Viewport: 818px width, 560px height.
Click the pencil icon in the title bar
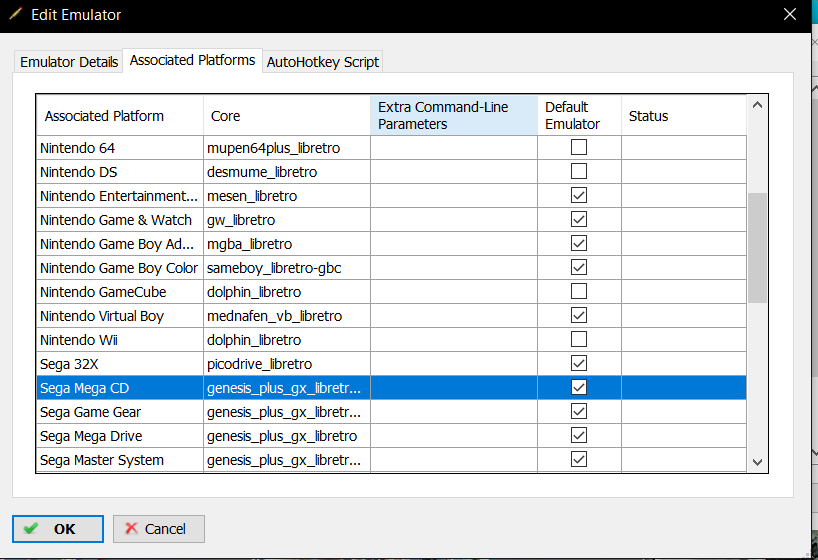pyautogui.click(x=15, y=14)
